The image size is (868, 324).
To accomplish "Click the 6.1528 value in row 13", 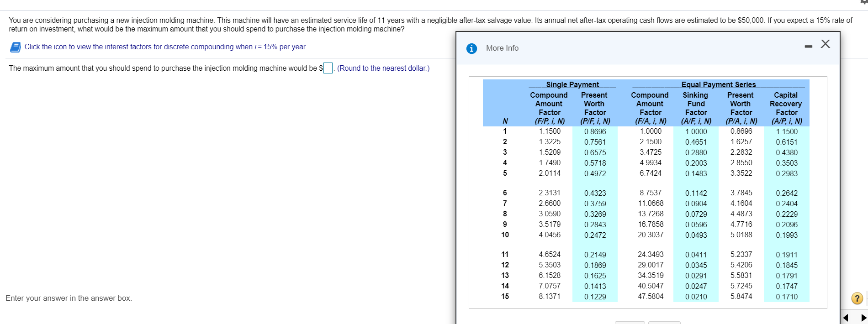I will (550, 276).
